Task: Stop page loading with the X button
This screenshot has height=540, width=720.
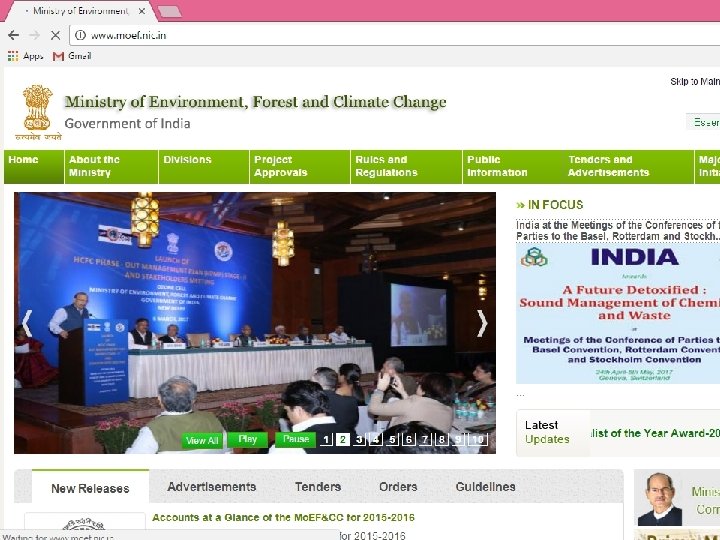Action: [x=56, y=35]
